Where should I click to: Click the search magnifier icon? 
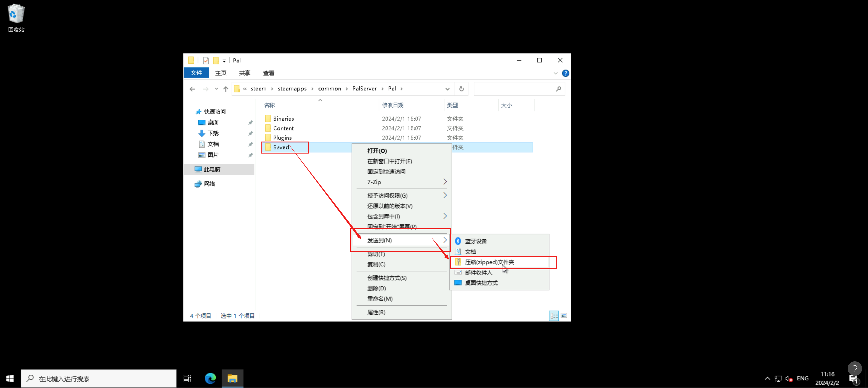point(558,89)
